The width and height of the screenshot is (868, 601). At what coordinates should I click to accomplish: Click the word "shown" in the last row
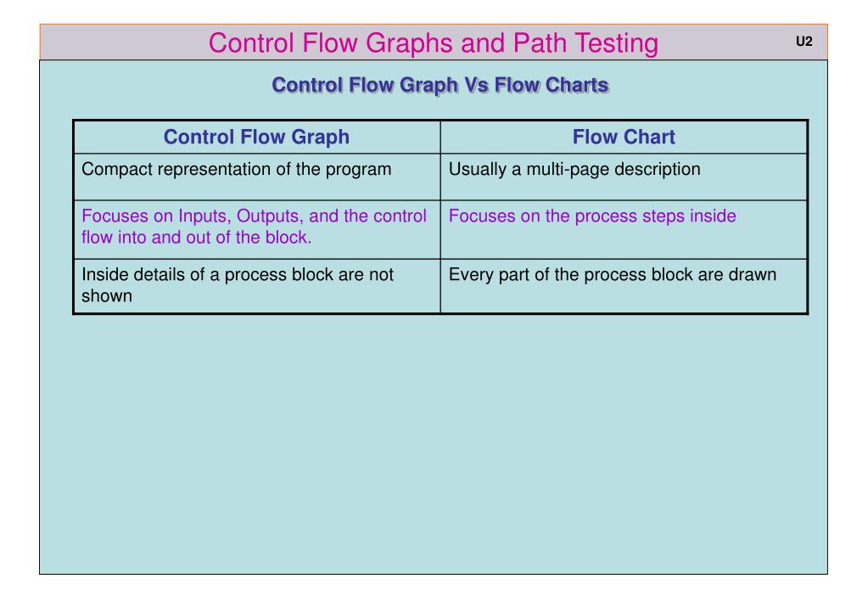click(x=107, y=297)
